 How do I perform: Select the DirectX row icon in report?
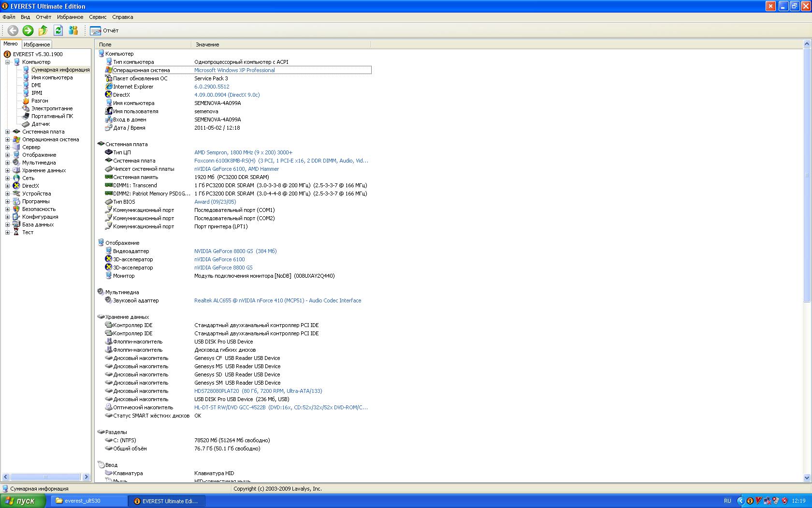pos(109,94)
